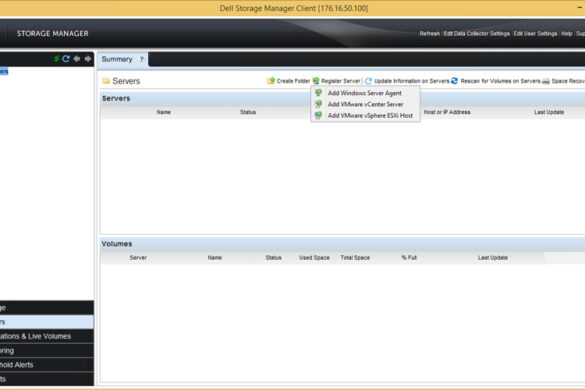Click Create Folder text in the toolbar
The width and height of the screenshot is (585, 390).
pyautogui.click(x=293, y=81)
